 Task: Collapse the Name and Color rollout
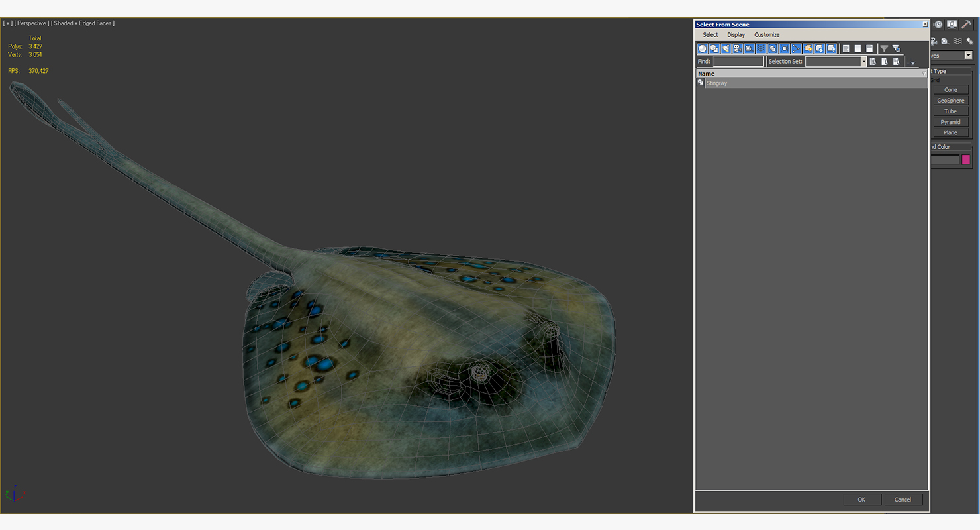tap(951, 147)
